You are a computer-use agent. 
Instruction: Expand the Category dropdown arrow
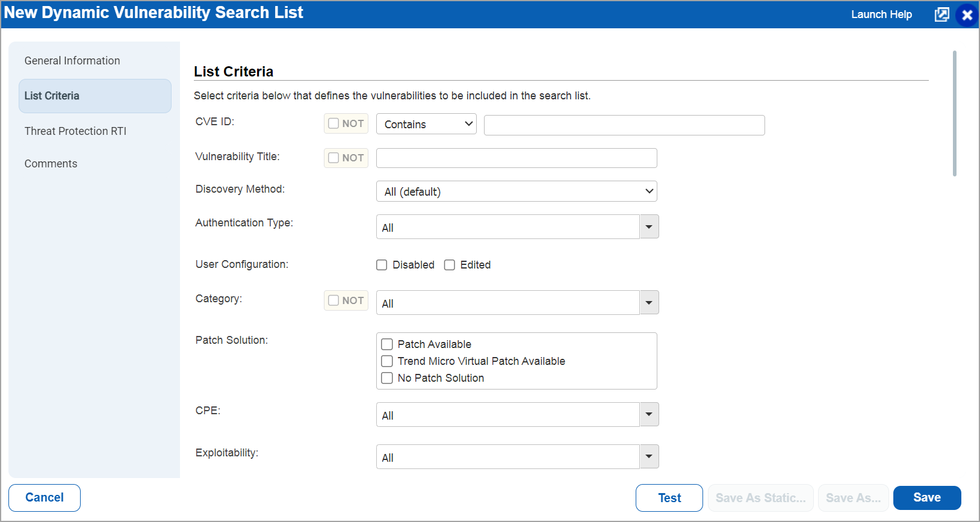[649, 303]
